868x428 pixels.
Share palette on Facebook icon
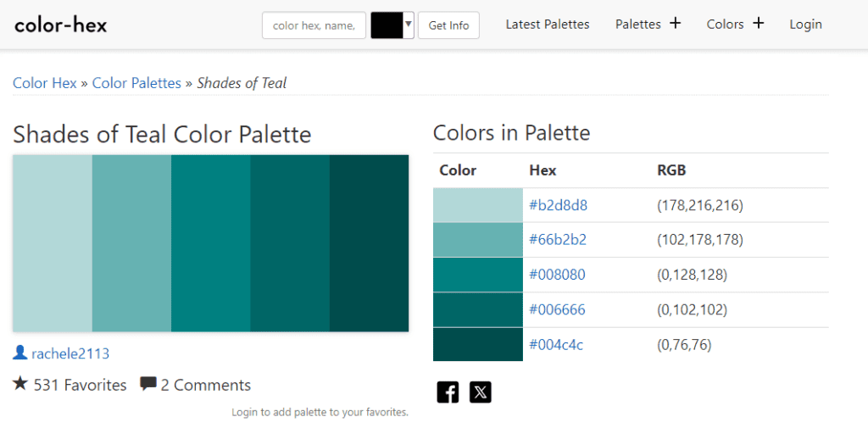point(448,392)
